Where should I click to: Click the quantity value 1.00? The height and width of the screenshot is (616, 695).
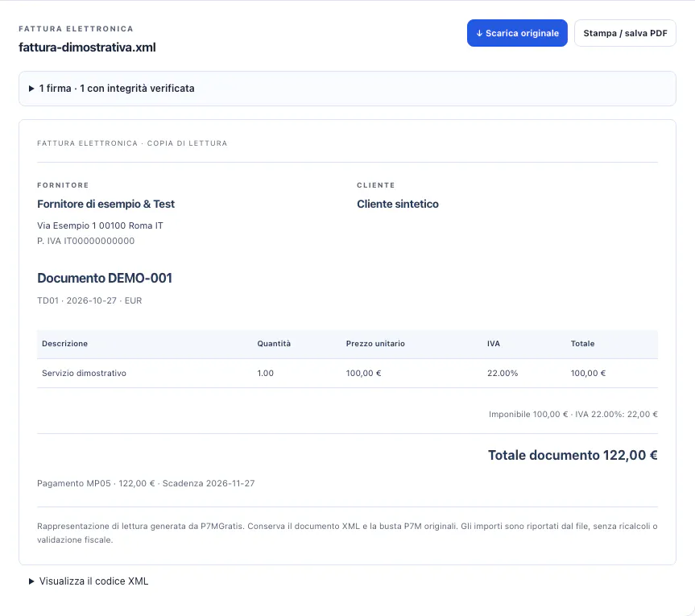(x=266, y=373)
